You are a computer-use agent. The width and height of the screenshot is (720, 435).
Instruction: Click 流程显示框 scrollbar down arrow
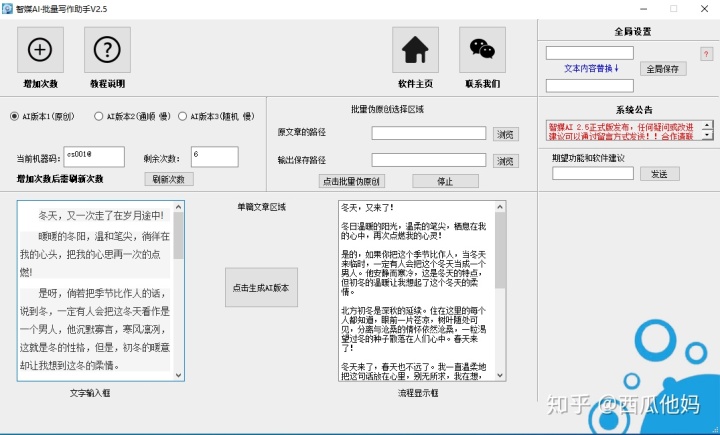500,375
